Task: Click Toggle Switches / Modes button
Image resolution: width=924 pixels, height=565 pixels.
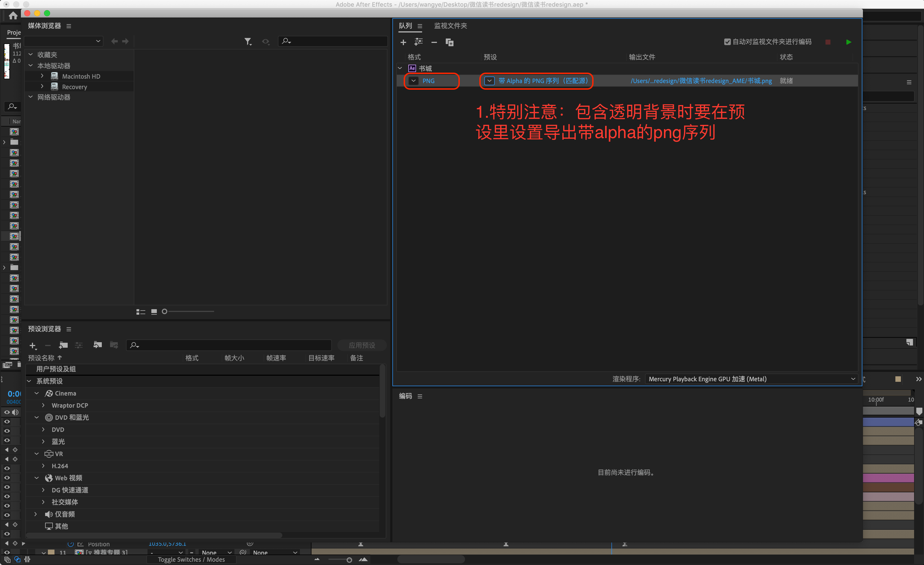Action: pos(191,559)
